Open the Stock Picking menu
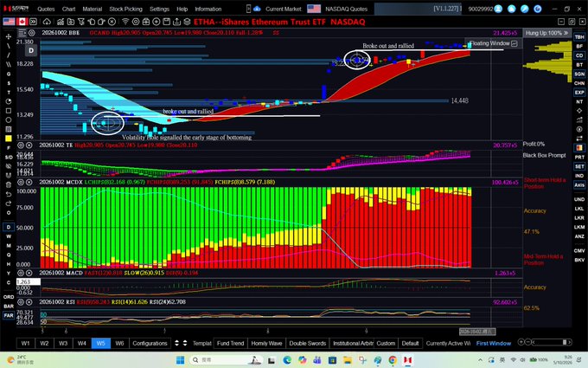The height and width of the screenshot is (368, 588). point(125,9)
